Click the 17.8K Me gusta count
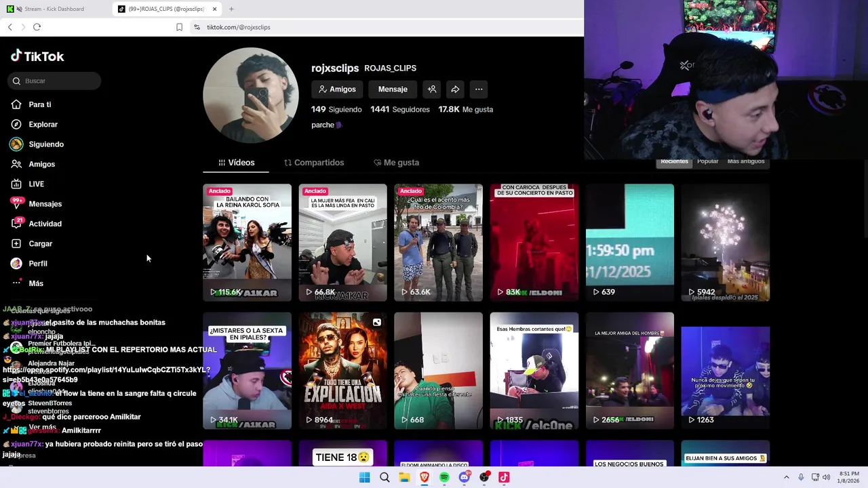868x488 pixels. (465, 109)
